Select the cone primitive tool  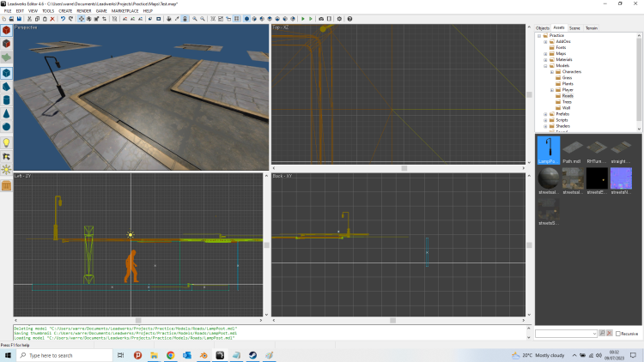pos(6,114)
